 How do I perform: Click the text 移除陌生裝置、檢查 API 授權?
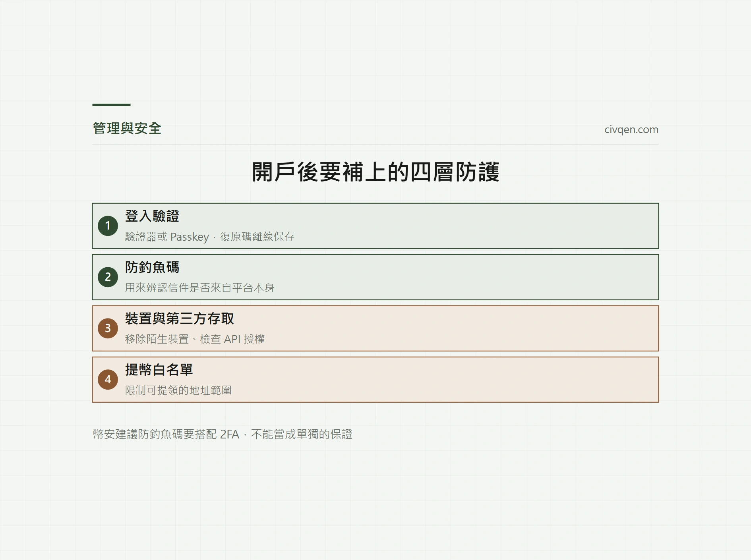195,339
